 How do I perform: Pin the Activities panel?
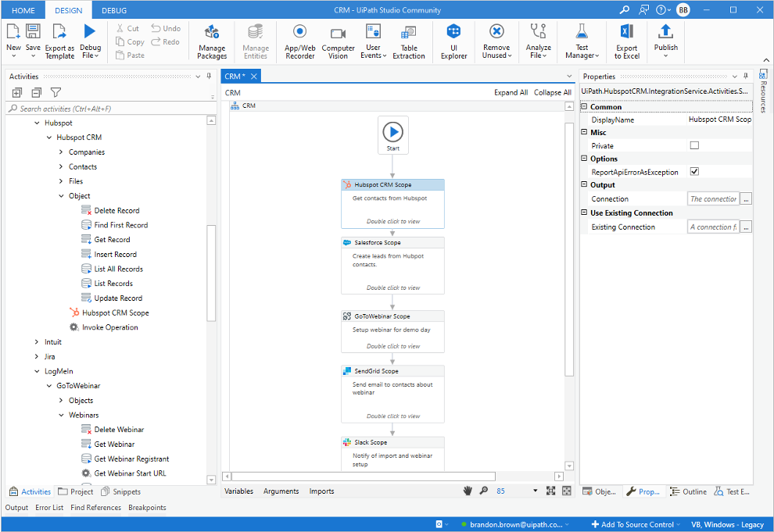(x=209, y=77)
